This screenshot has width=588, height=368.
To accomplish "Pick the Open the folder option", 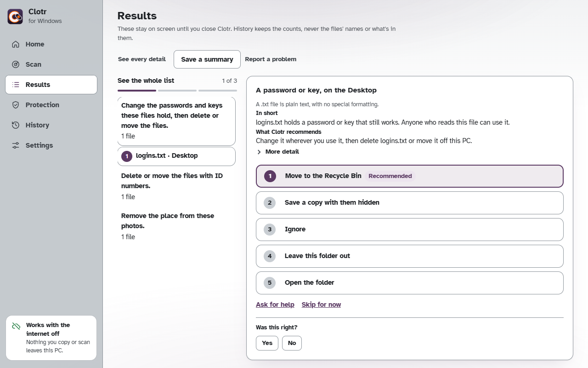I will pos(410,283).
